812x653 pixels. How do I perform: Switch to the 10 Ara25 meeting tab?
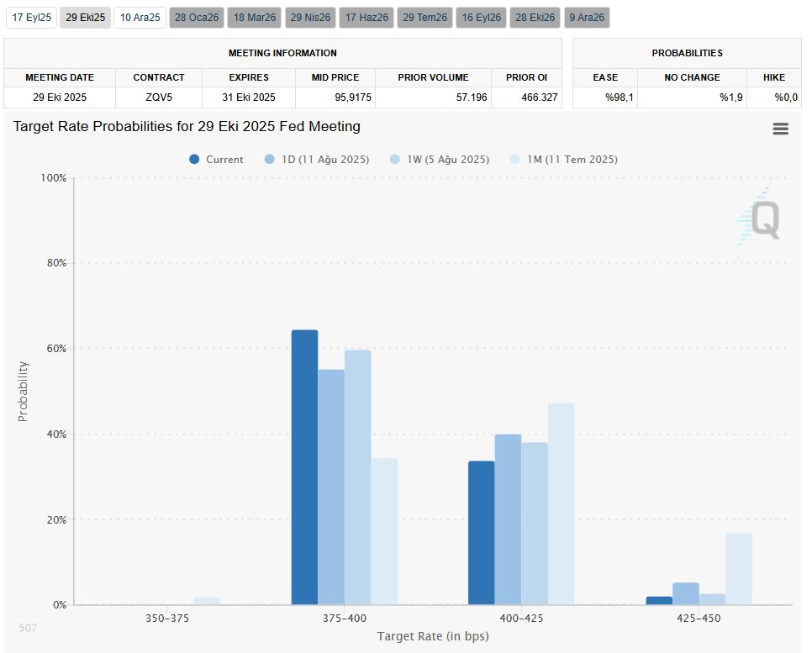coord(140,17)
